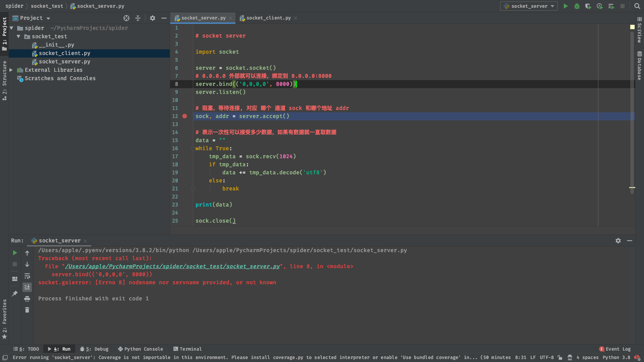
Task: Open the Event Log button
Action: [x=615, y=349]
